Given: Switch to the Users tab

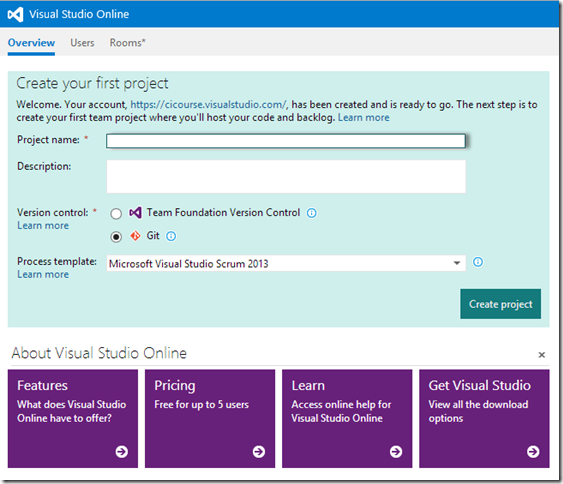Looking at the screenshot, I should click(82, 43).
